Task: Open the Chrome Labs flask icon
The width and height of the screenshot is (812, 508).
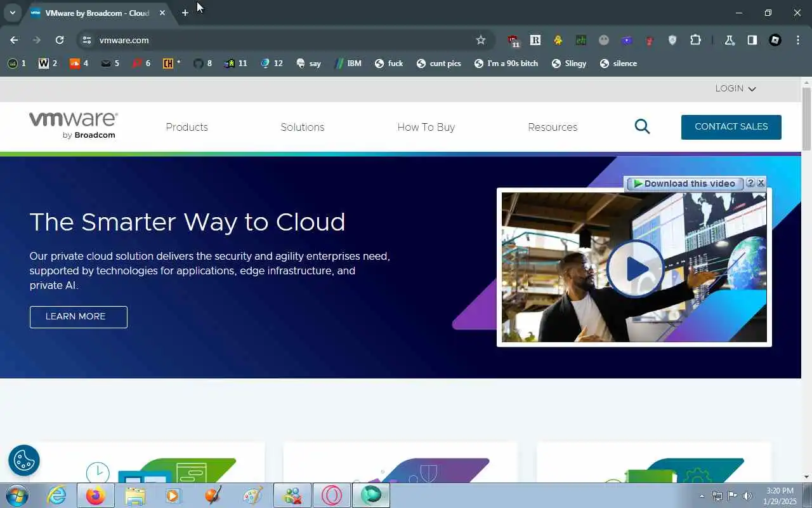Action: 730,40
